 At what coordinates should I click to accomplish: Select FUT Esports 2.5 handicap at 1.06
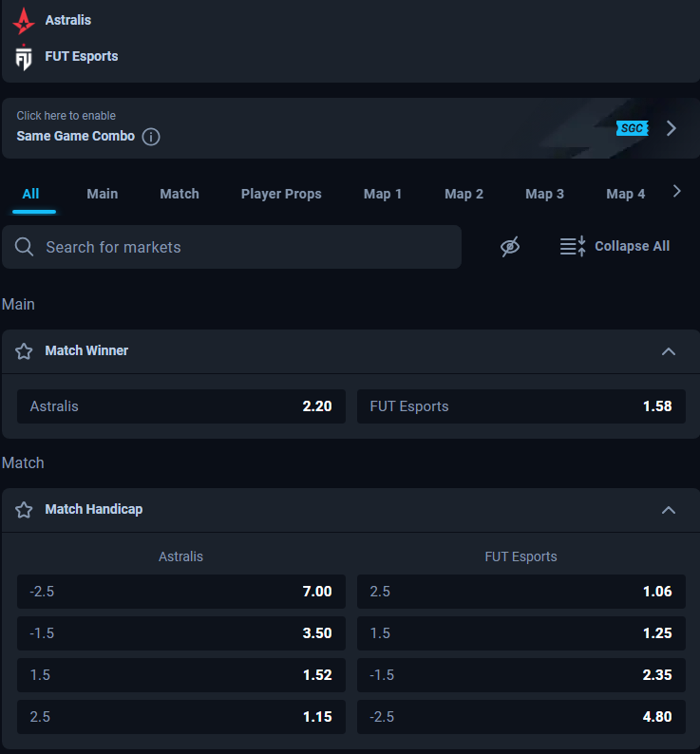point(521,592)
